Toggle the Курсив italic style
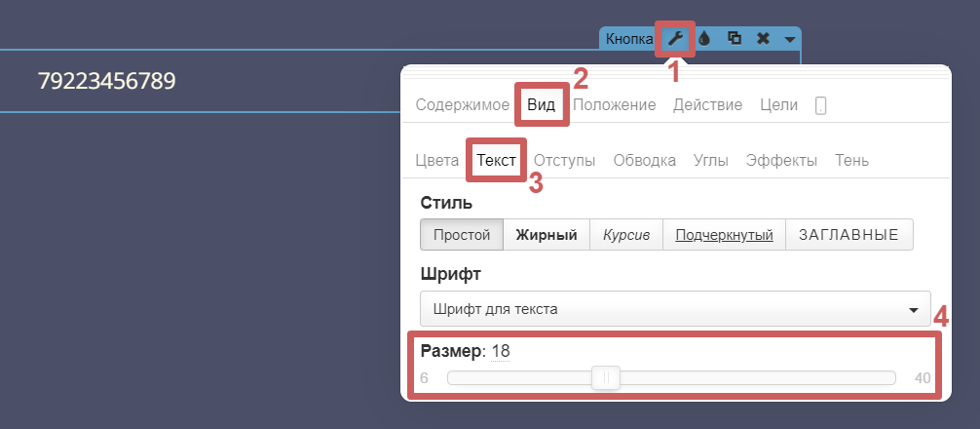This screenshot has height=429, width=980. click(625, 235)
